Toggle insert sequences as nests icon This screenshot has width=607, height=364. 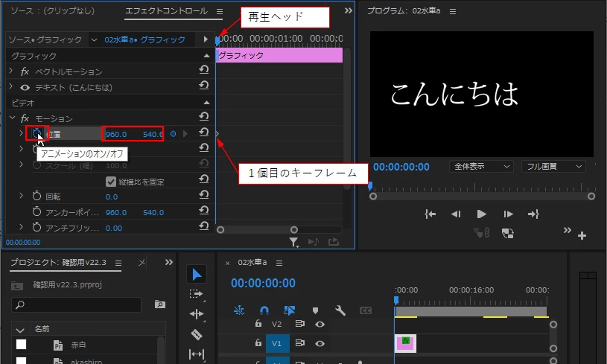(239, 310)
